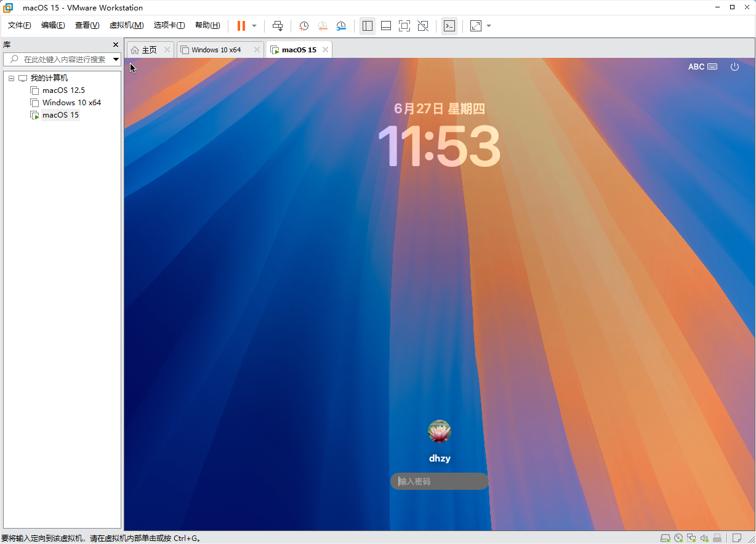Image resolution: width=756 pixels, height=544 pixels.
Task: Toggle the console view button
Action: point(449,26)
